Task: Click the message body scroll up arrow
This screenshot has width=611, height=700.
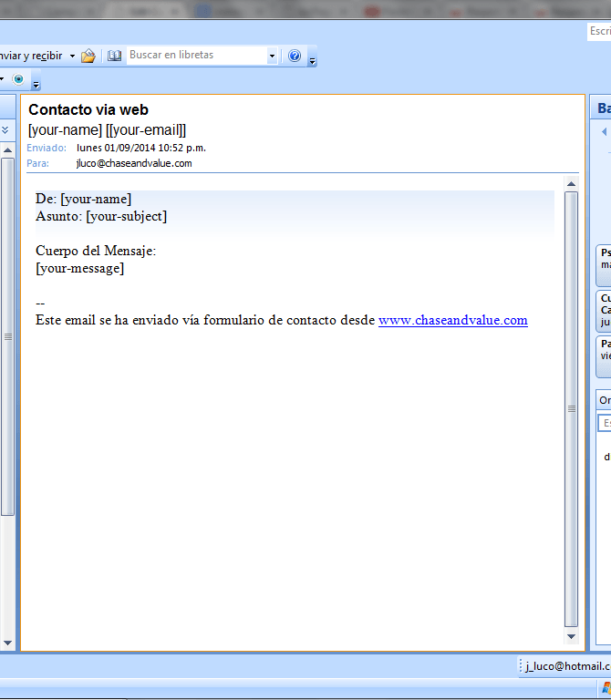Action: tap(571, 184)
